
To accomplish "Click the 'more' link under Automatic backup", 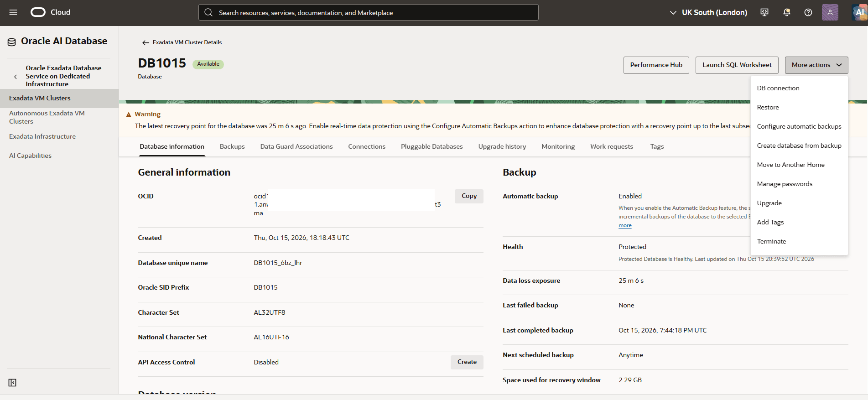I will (x=625, y=225).
